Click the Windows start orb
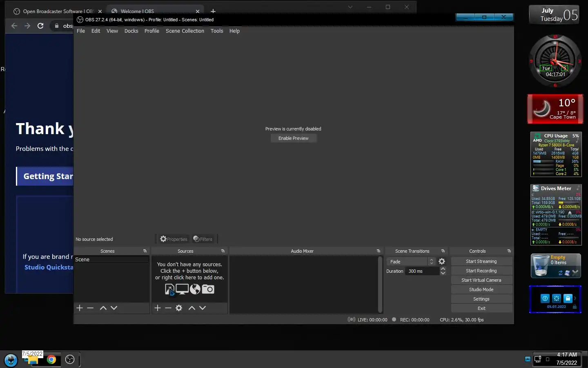 [11, 360]
